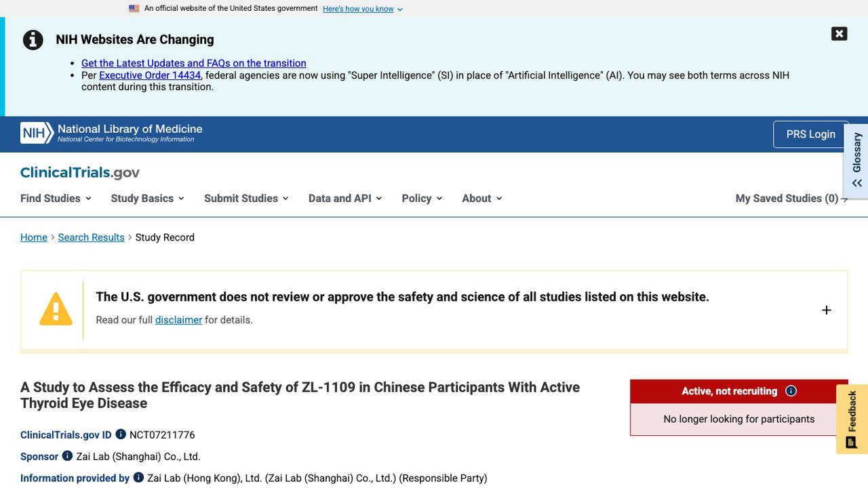
Task: Click the info icon next to Sponsor
Action: [x=67, y=456]
